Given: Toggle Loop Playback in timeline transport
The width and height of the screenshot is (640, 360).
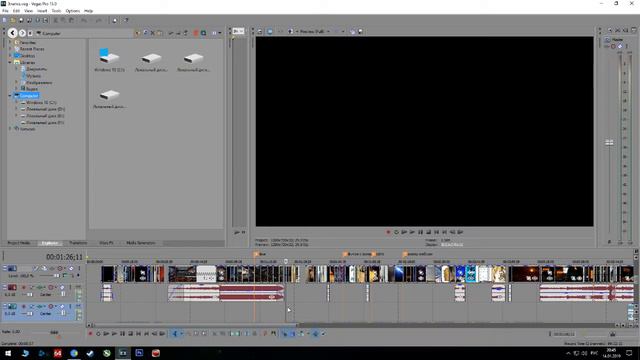Looking at the screenshot, I should click(98, 333).
